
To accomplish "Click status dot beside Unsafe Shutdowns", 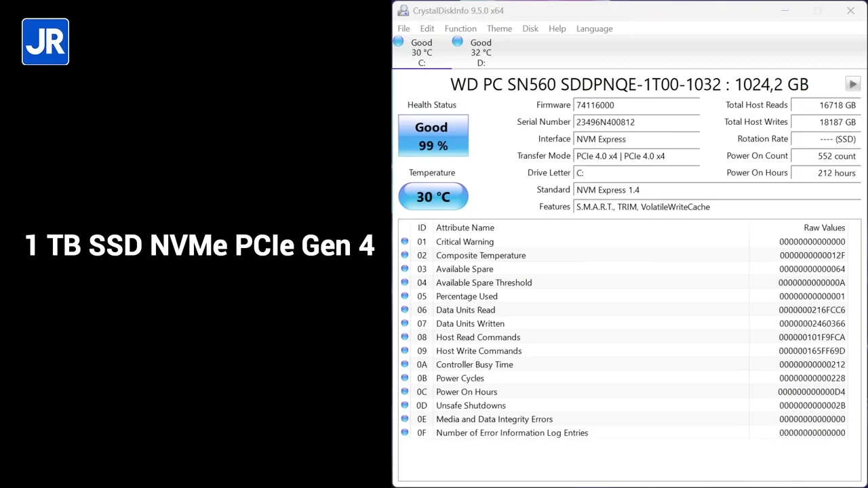I will [405, 405].
